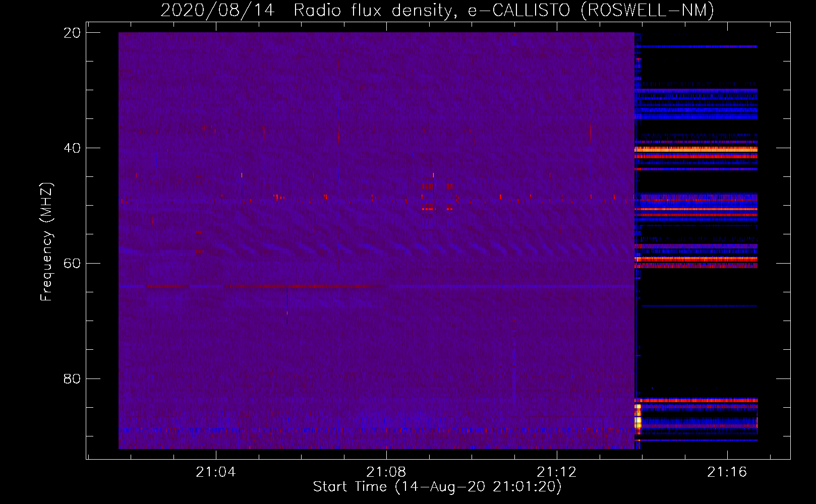816x504 pixels.
Task: Click the 40 MHz frequency tick label
Action: pos(72,148)
